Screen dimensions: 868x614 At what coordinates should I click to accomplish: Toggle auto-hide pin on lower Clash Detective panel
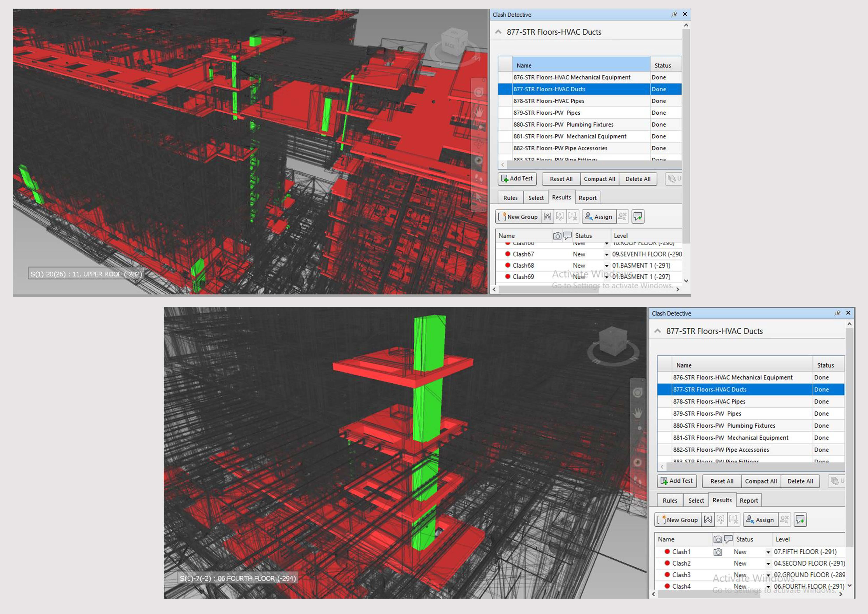(837, 313)
